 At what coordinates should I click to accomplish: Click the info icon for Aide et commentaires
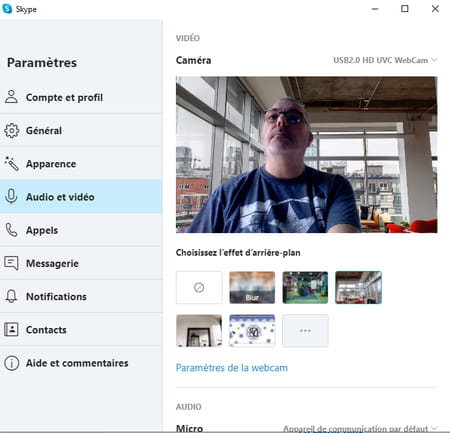tap(11, 363)
